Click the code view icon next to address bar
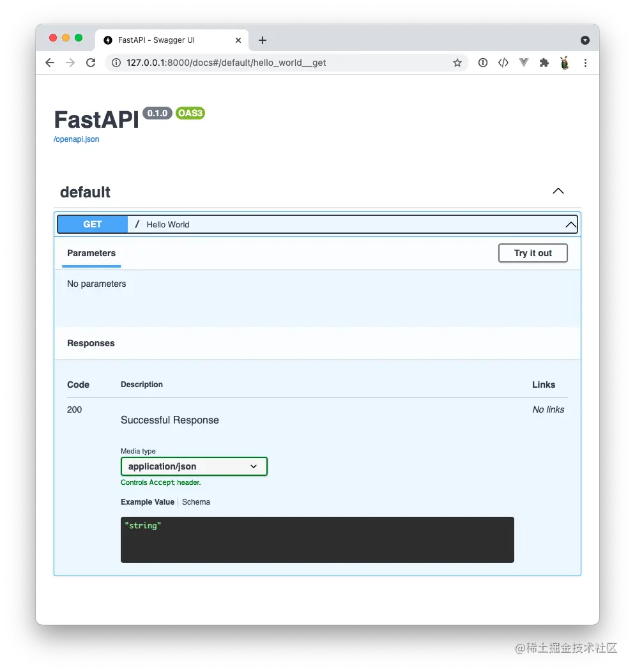The height and width of the screenshot is (672, 635). click(x=503, y=63)
